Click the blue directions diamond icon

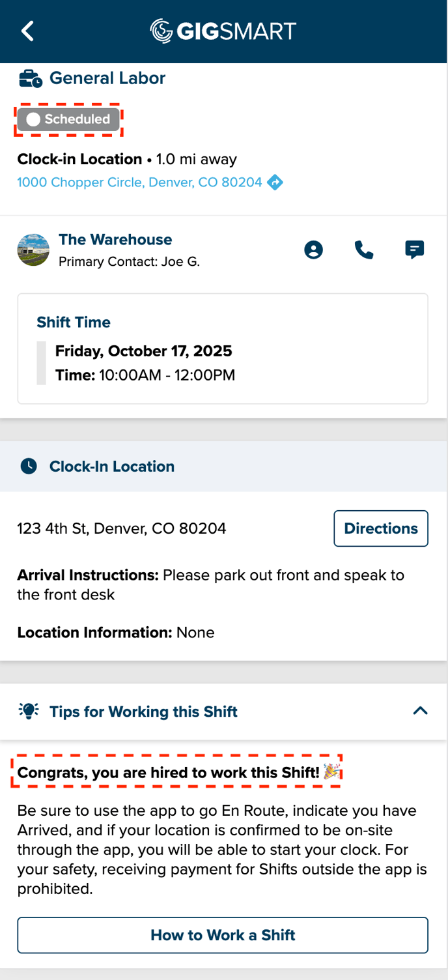275,182
